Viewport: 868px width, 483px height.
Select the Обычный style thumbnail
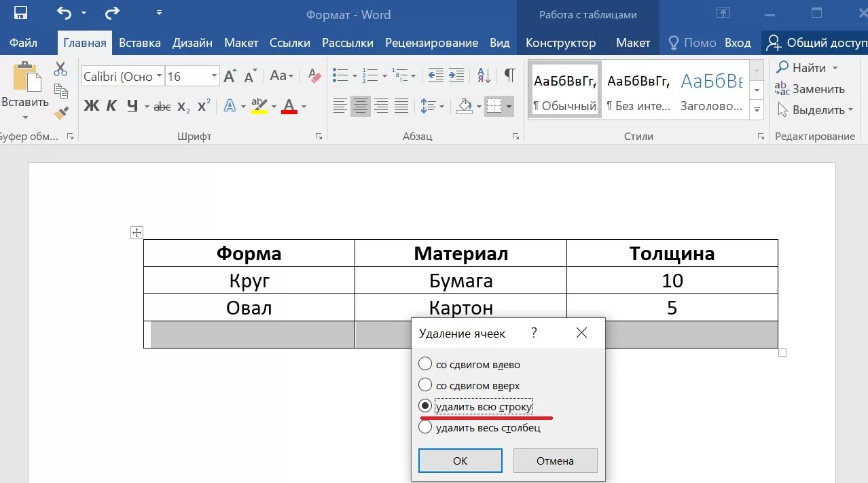[565, 90]
